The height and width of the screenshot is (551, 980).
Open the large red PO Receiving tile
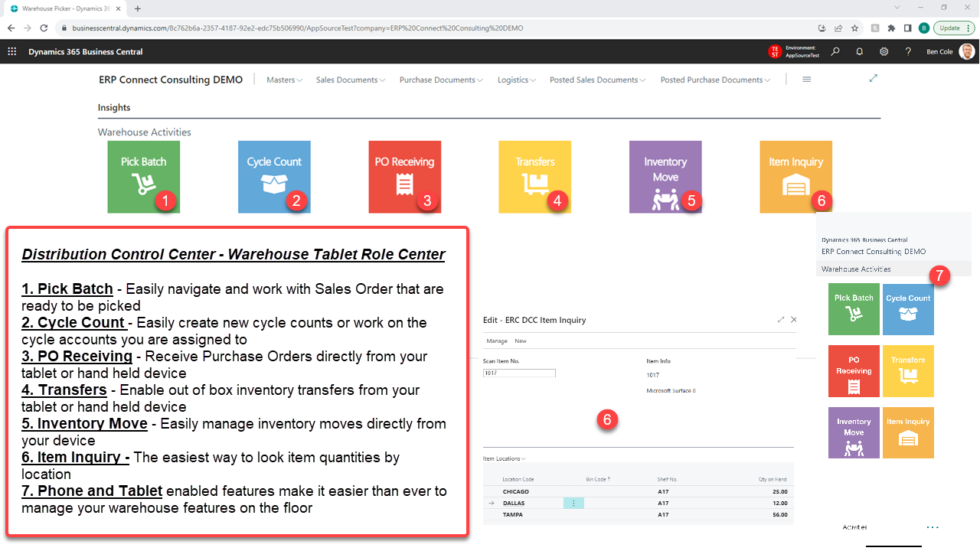(x=404, y=177)
